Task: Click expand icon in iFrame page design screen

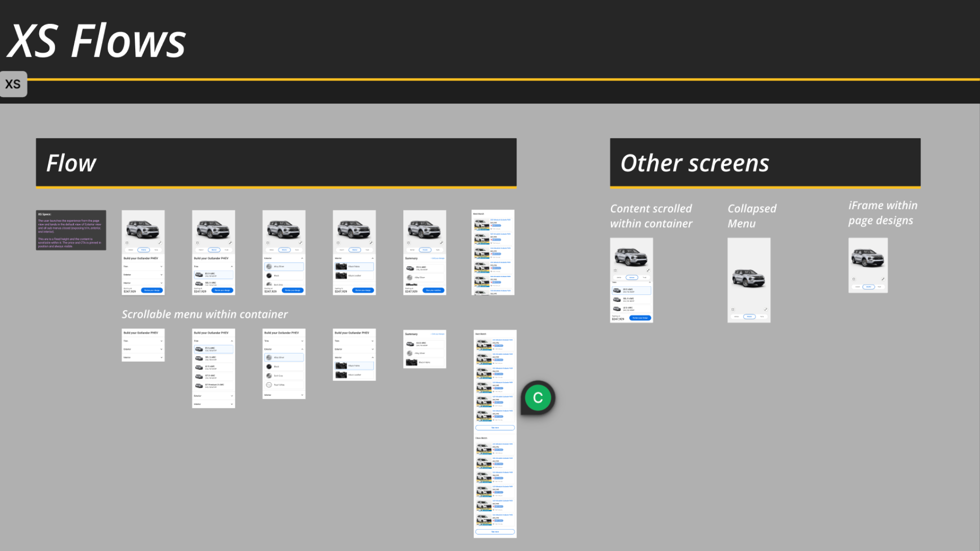Action: 883,279
